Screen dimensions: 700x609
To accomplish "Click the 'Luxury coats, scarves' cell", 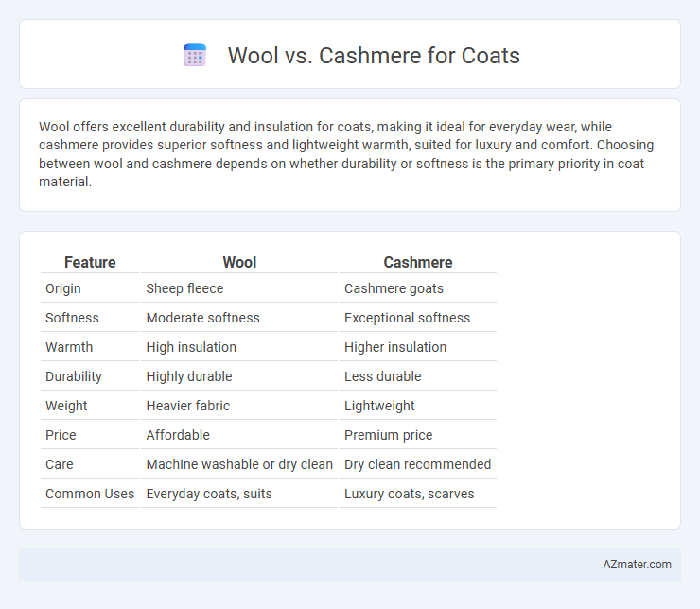I will (409, 494).
